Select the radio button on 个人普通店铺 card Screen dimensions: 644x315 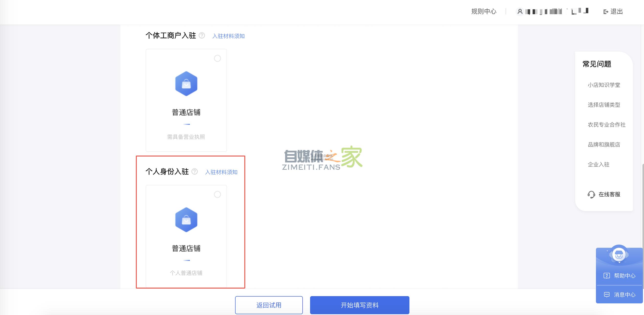(x=217, y=194)
